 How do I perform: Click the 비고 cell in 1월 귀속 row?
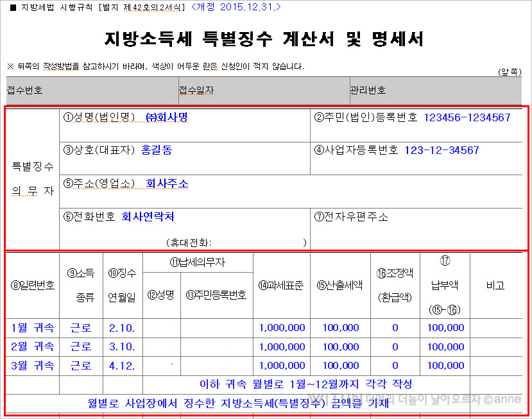pyautogui.click(x=496, y=328)
